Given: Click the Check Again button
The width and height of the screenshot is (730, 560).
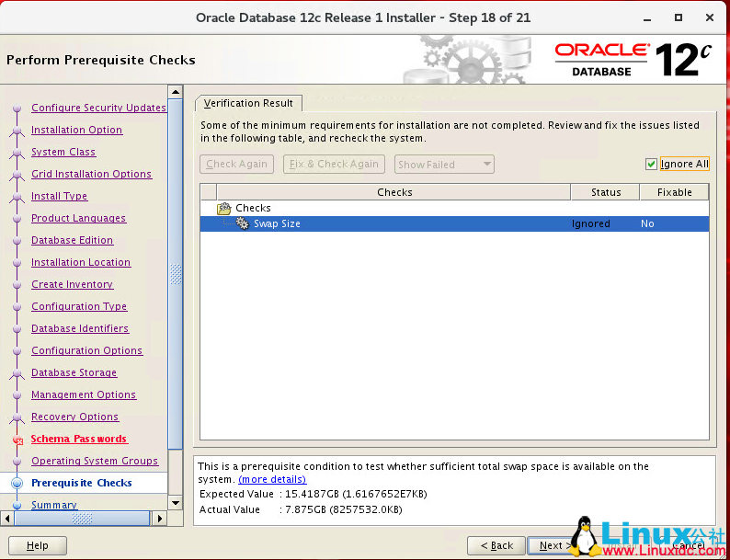Looking at the screenshot, I should coord(236,164).
